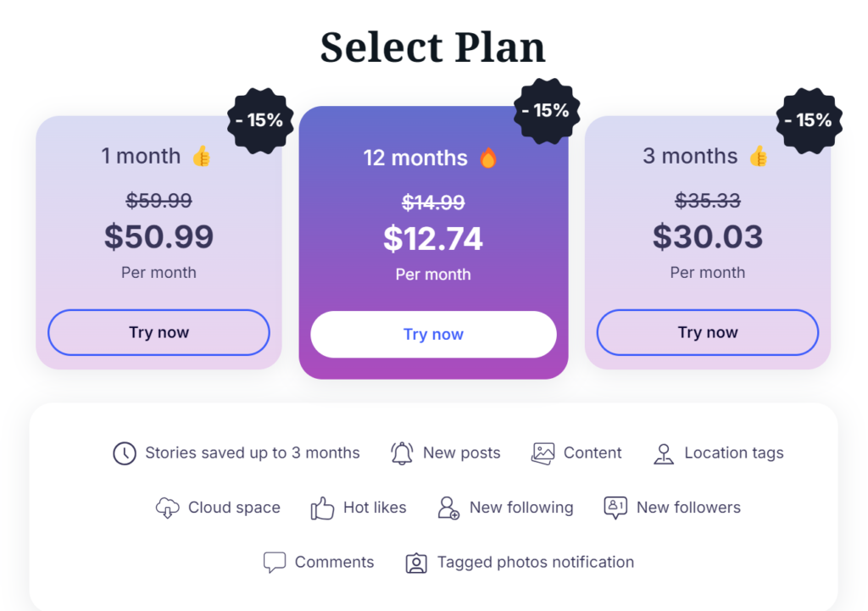The width and height of the screenshot is (868, 611).
Task: Click the thumbs-up icon for Hot likes
Action: 322,508
